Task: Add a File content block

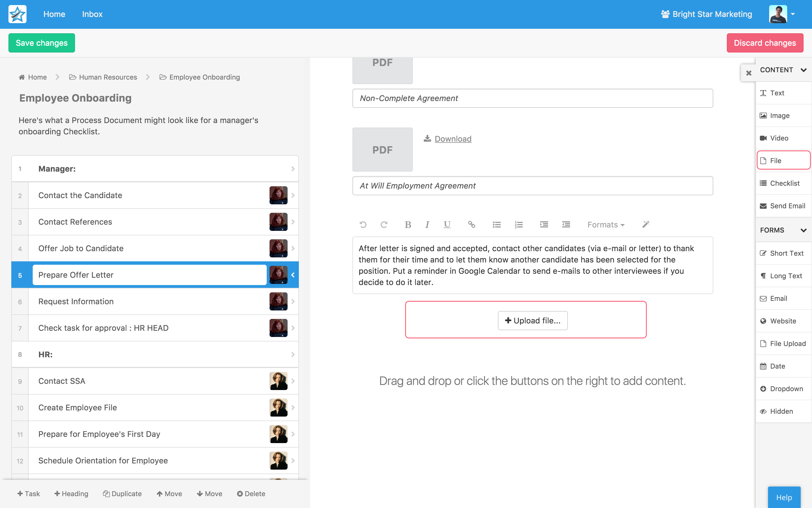Action: click(x=784, y=160)
